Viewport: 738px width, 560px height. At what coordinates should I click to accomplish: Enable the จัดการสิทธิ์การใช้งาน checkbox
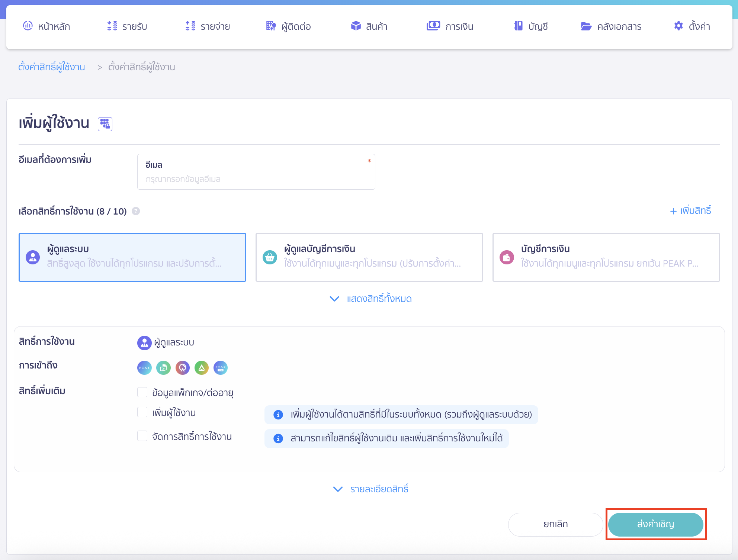142,436
